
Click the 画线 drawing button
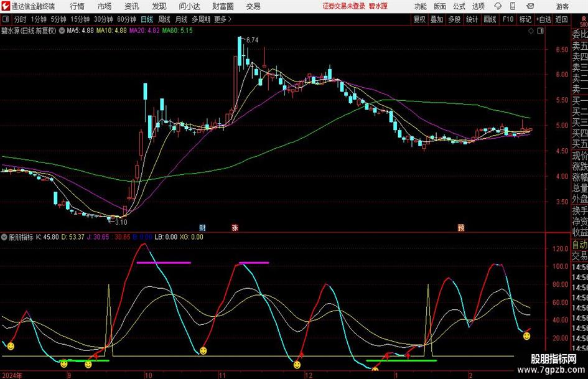(x=490, y=19)
